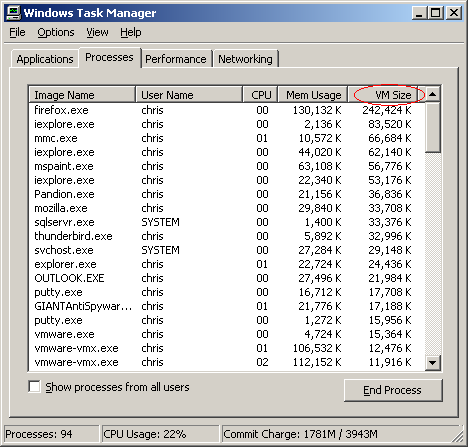Open the Options menu
Image resolution: width=468 pixels, height=447 pixels.
(56, 32)
